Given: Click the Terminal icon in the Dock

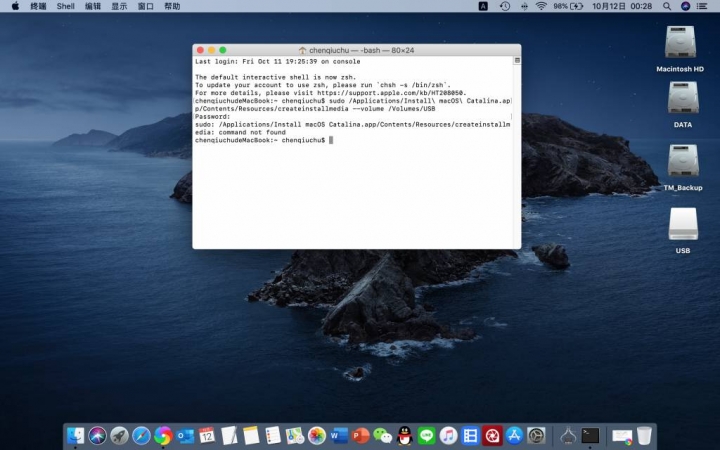Looking at the screenshot, I should [590, 435].
